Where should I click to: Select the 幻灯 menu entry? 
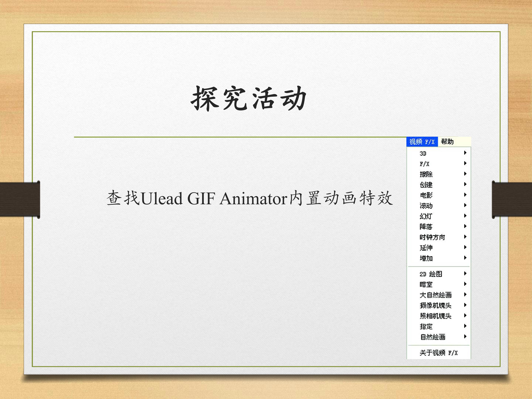point(439,216)
